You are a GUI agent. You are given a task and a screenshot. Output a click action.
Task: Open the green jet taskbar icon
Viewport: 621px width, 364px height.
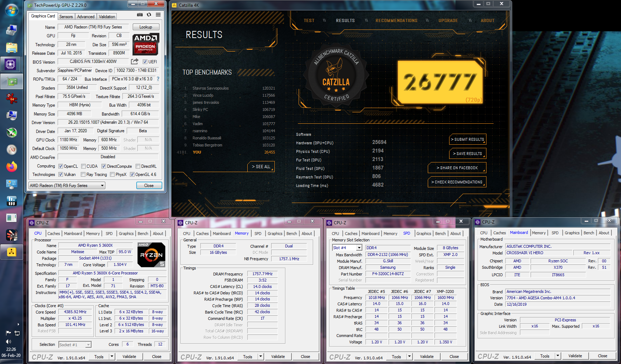[x=11, y=133]
